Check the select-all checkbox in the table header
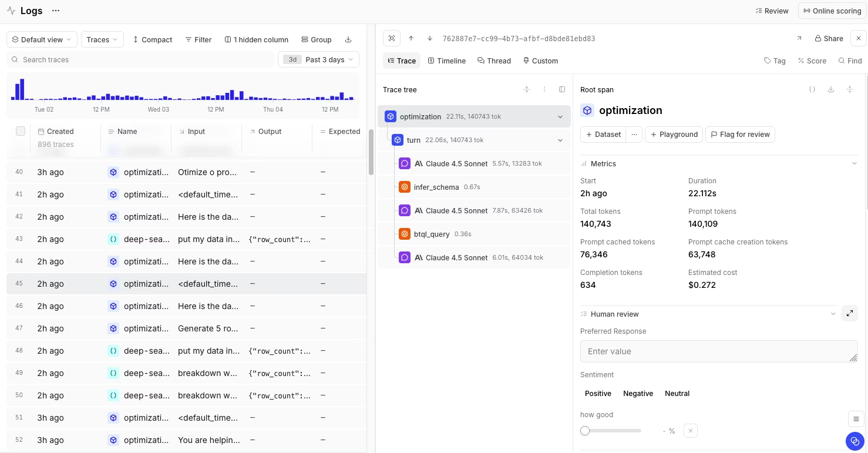 click(x=21, y=131)
